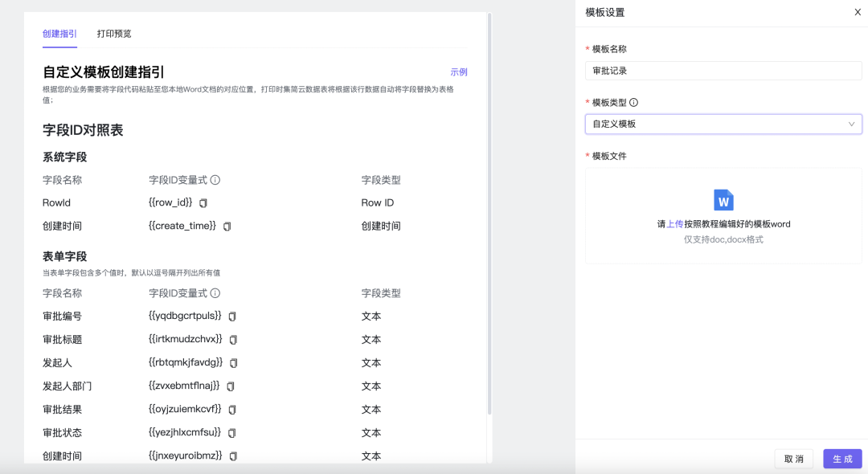
Task: Copy the 发起人部门 field ID code
Action: point(231,386)
